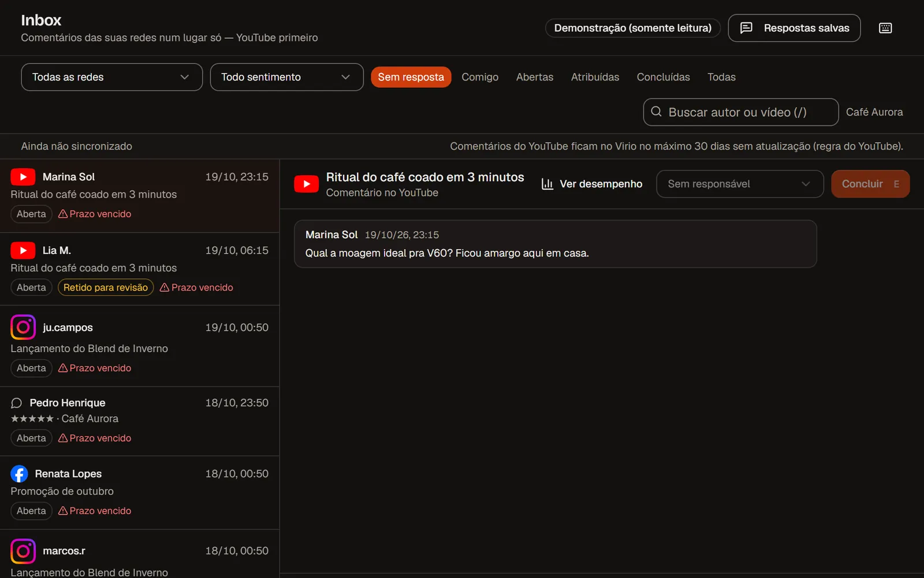Click warning icon in Lia M. row
The height and width of the screenshot is (578, 924).
(165, 287)
